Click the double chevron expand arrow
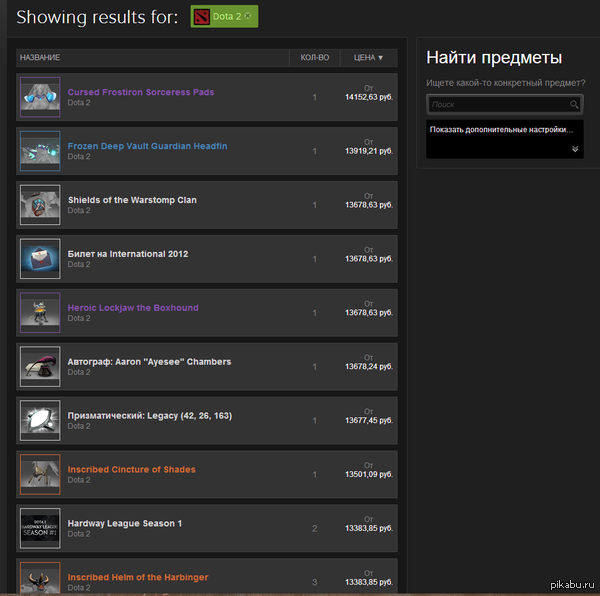 [x=575, y=149]
